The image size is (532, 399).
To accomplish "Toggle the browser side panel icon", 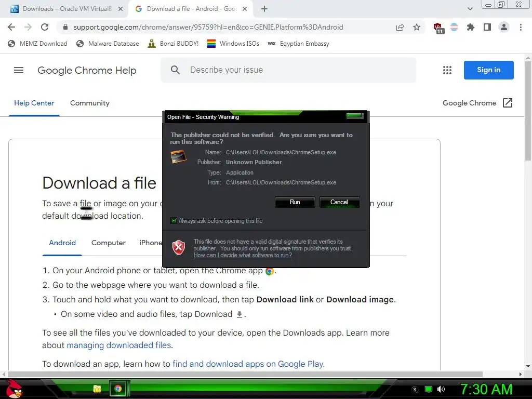I will 487,27.
